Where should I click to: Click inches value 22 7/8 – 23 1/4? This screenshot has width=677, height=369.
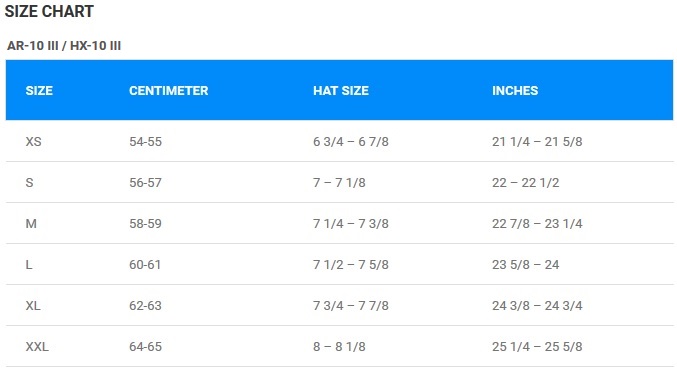click(x=537, y=224)
